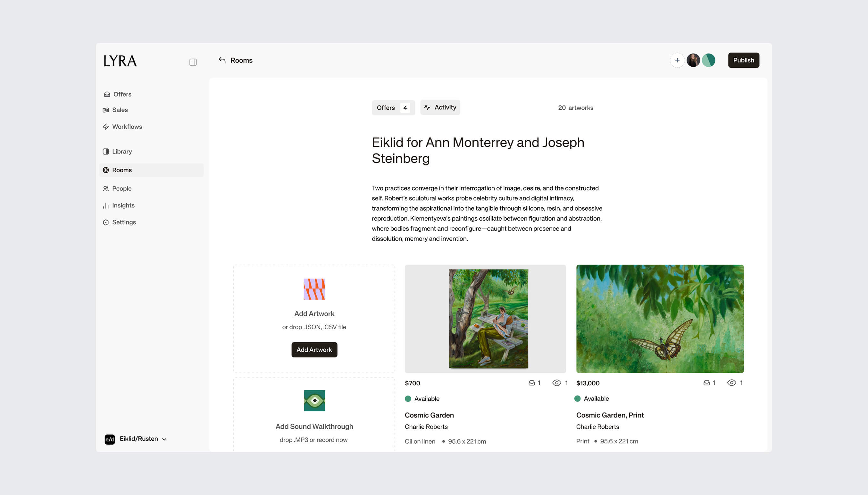
Task: Click the Workflows lightning bolt icon
Action: click(106, 126)
